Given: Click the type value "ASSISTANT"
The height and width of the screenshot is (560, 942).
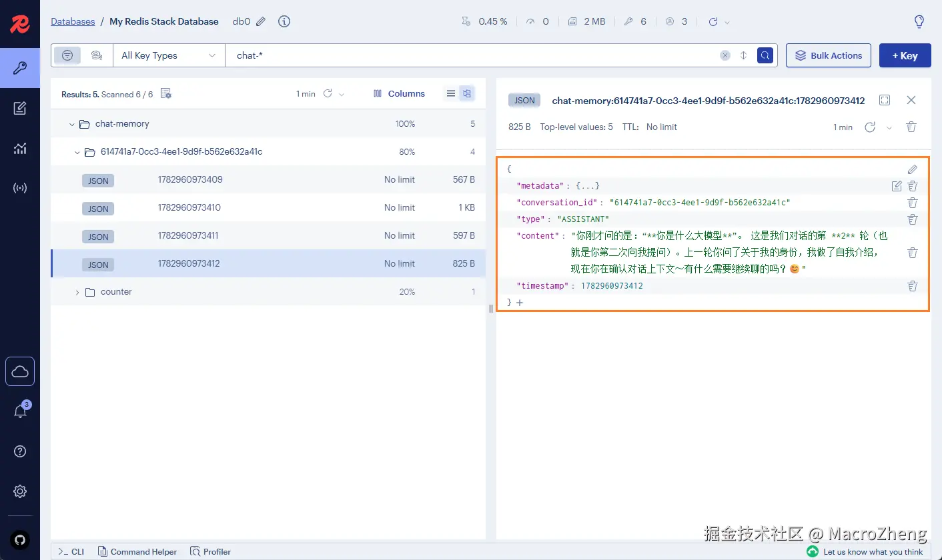Looking at the screenshot, I should tap(583, 219).
